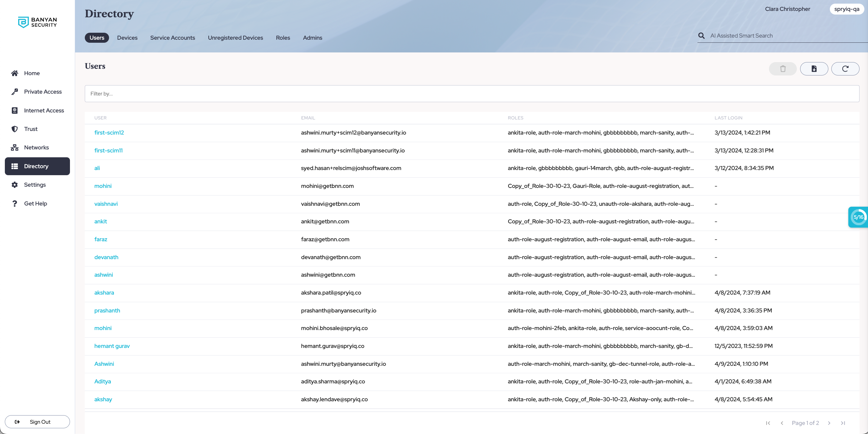Jump to first page arrow

point(767,423)
